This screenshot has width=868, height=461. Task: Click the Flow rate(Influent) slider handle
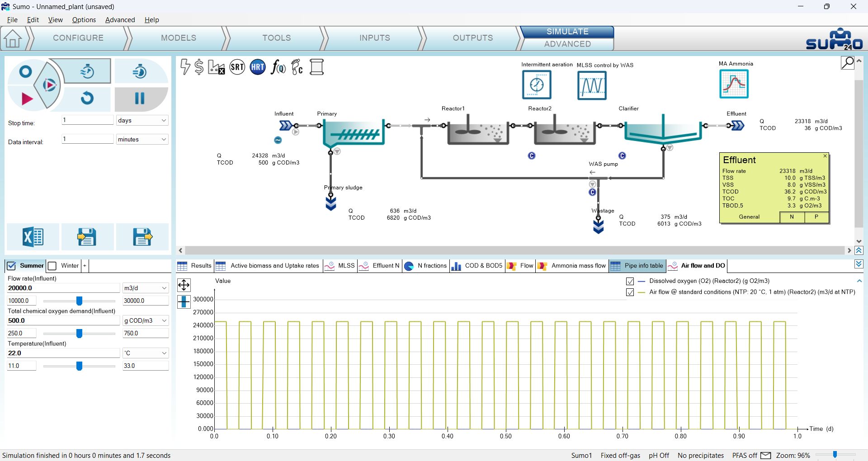80,301
